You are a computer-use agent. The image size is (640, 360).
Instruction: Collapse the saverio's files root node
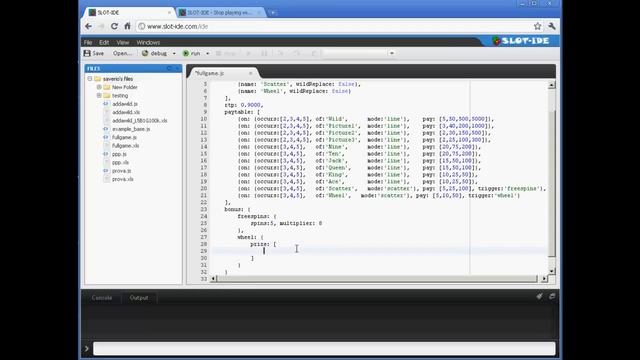pos(90,79)
